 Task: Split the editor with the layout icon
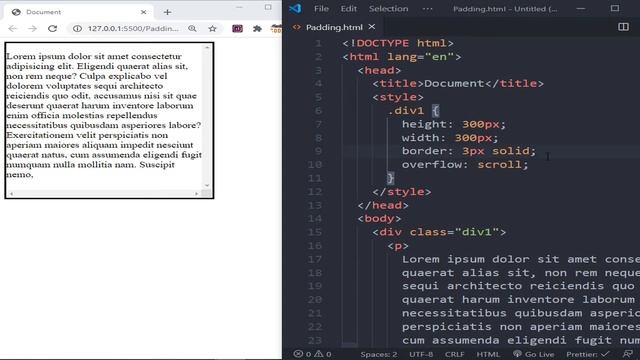pyautogui.click(x=623, y=27)
